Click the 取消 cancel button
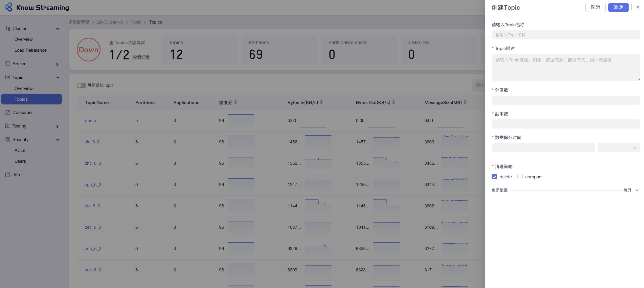Image resolution: width=644 pixels, height=288 pixels. [x=595, y=7]
